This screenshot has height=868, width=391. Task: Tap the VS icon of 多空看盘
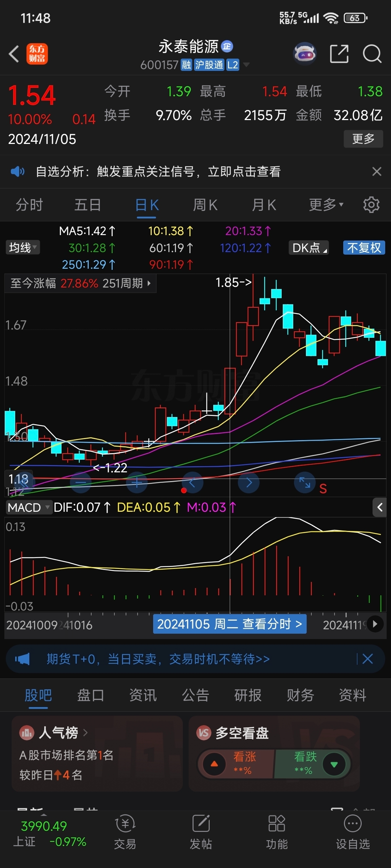(203, 733)
